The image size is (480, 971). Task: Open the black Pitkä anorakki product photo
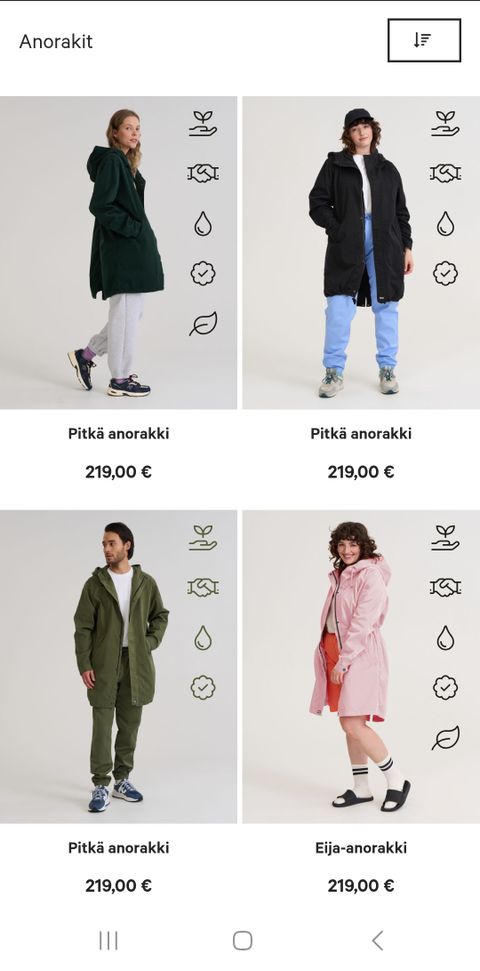[361, 253]
